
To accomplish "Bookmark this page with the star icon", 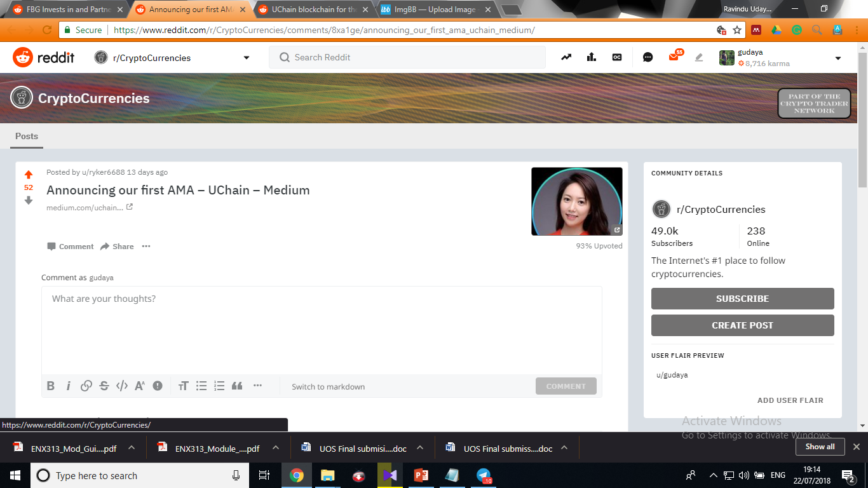I will coord(737,30).
